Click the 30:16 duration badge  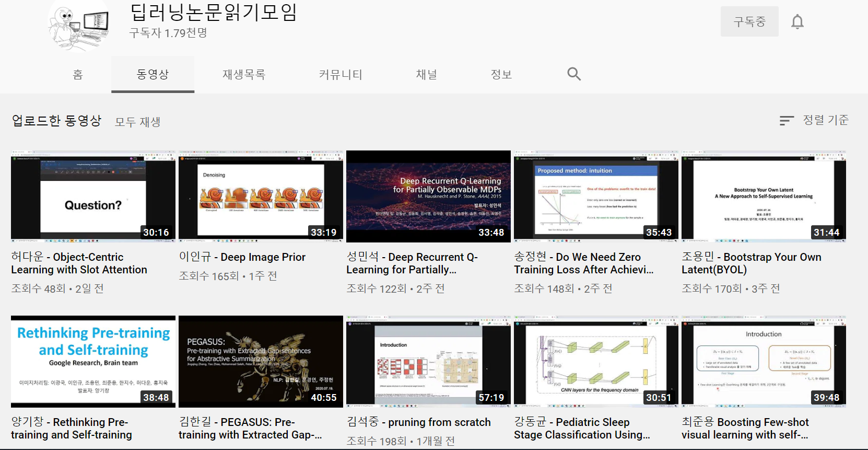[156, 233]
